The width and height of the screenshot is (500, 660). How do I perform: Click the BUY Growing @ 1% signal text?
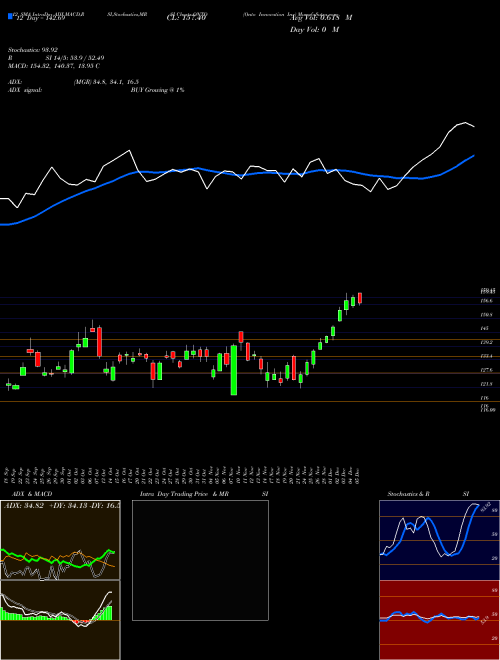pos(157,90)
